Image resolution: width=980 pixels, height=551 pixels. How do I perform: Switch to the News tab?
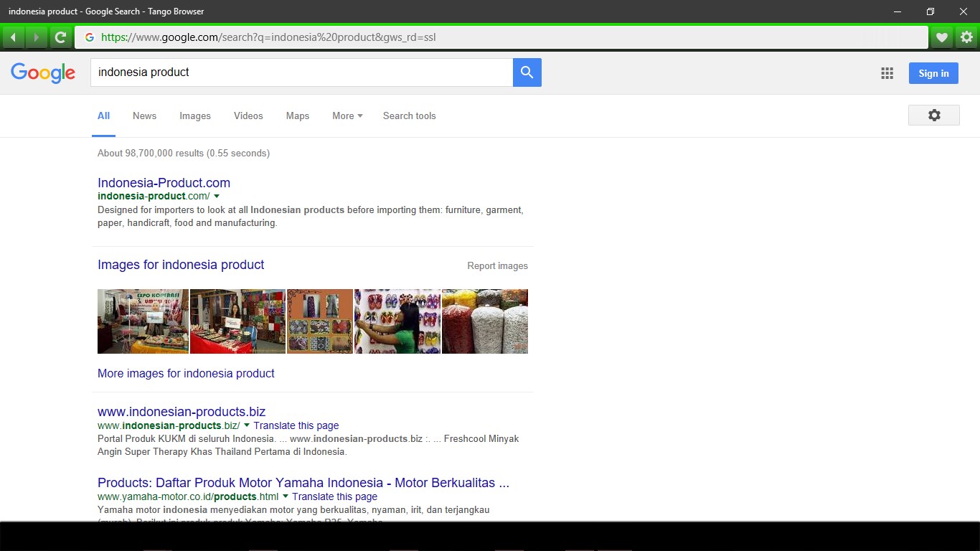pyautogui.click(x=144, y=116)
